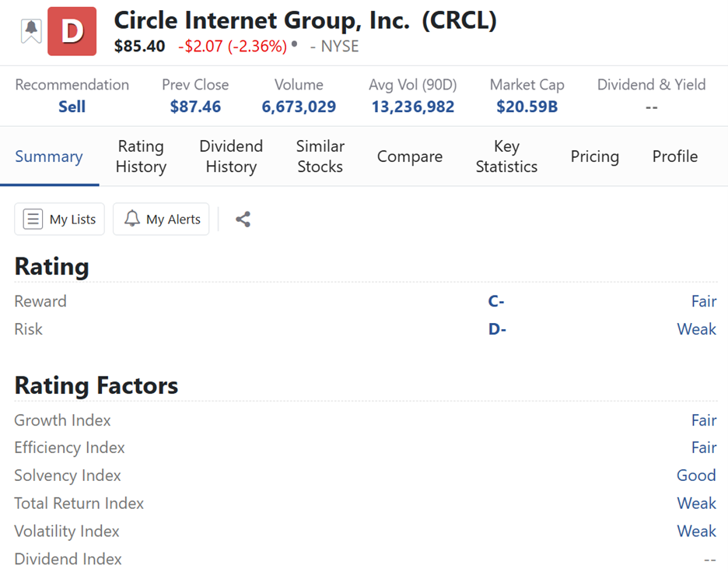Open the Profile tab

point(674,156)
